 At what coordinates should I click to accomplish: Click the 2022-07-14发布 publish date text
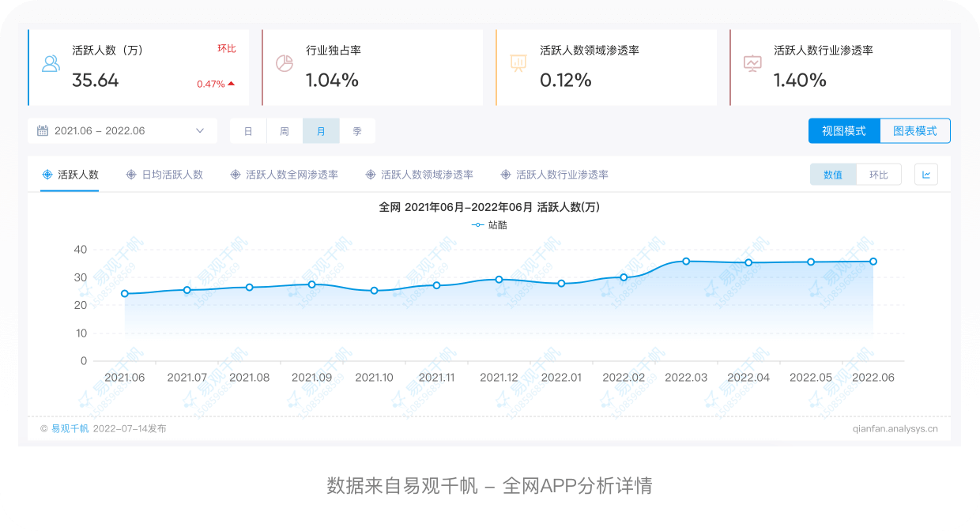pyautogui.click(x=130, y=429)
